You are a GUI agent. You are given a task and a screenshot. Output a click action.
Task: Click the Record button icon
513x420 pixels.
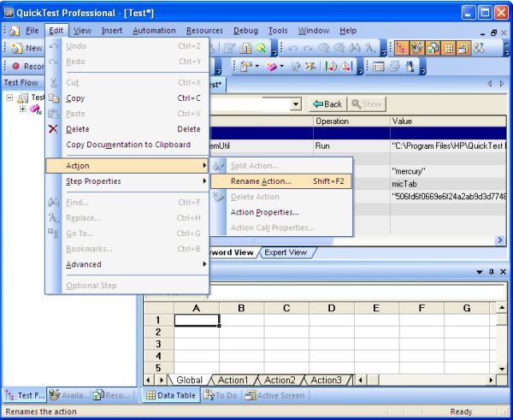pos(15,66)
